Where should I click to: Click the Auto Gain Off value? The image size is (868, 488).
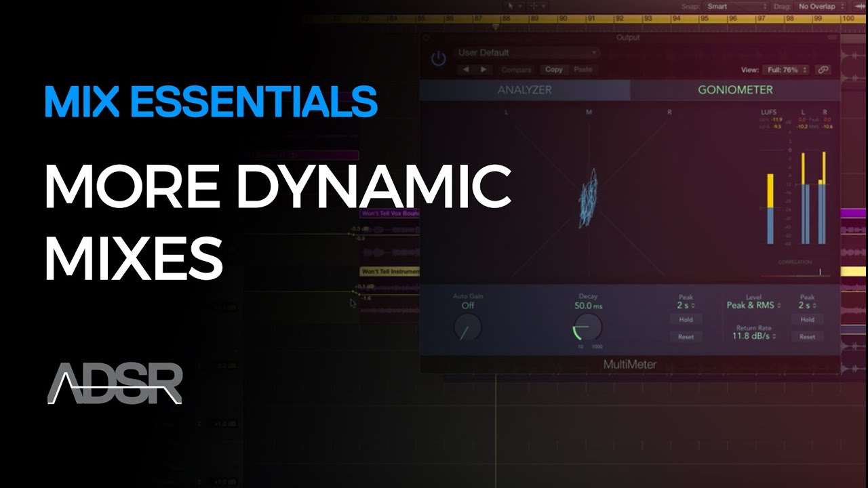[468, 306]
